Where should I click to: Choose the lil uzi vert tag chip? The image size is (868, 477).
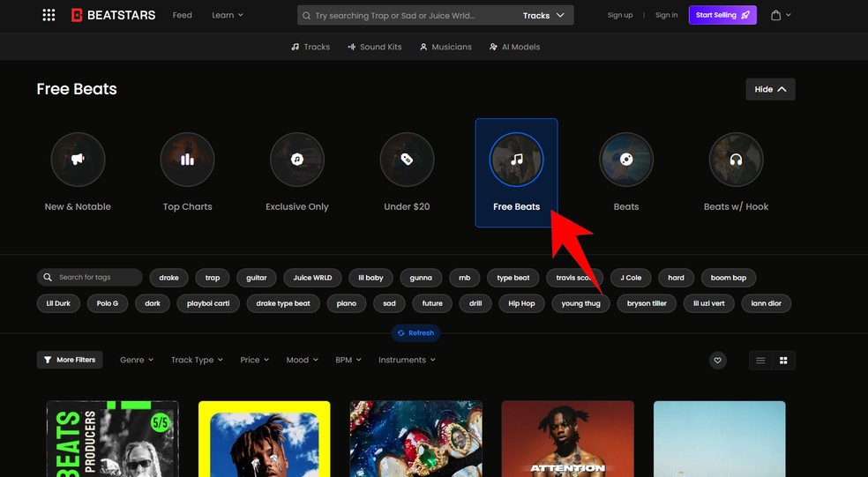coord(708,303)
